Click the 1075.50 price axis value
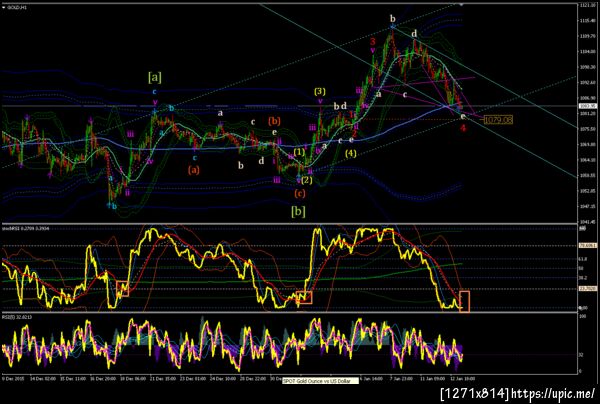The image size is (600, 404). tap(586, 129)
